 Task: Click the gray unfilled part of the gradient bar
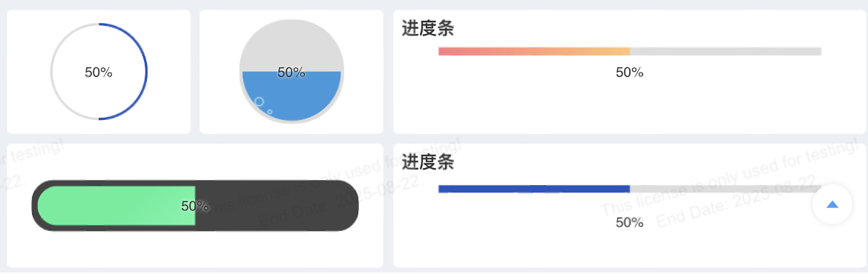726,51
